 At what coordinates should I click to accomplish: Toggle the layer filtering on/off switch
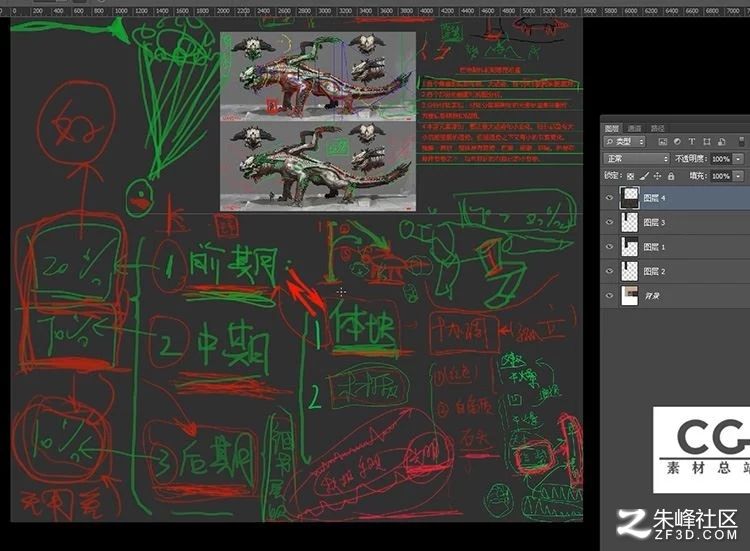741,142
